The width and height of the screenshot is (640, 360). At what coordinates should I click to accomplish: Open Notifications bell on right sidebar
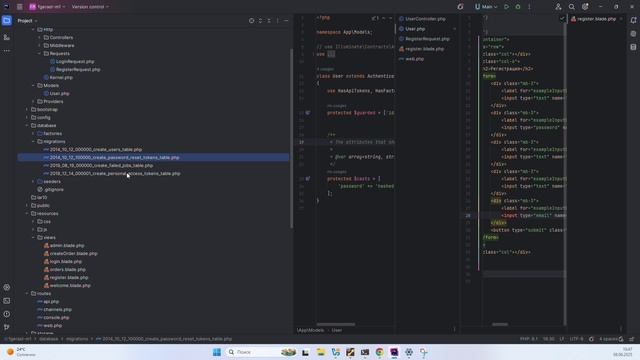633,20
